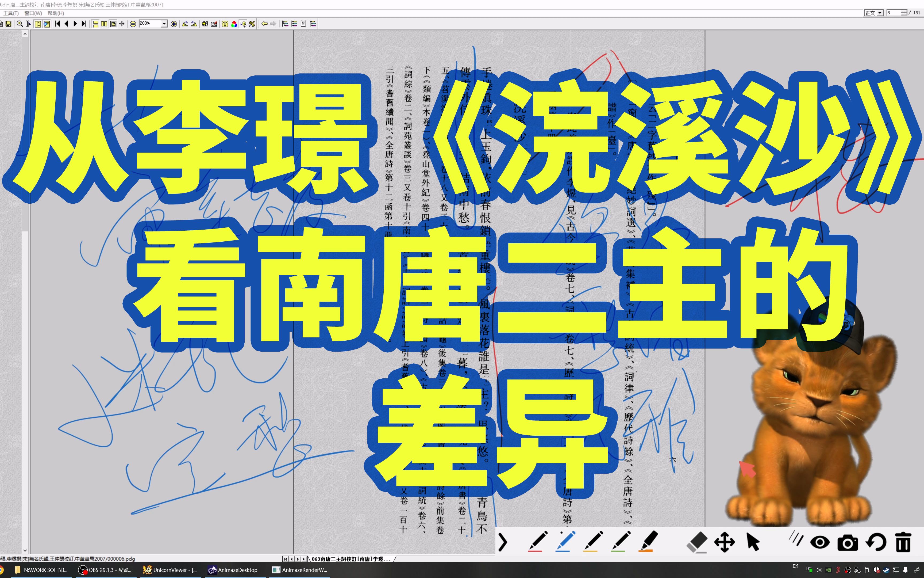Select the eraser tool
924x578 pixels.
tap(697, 542)
